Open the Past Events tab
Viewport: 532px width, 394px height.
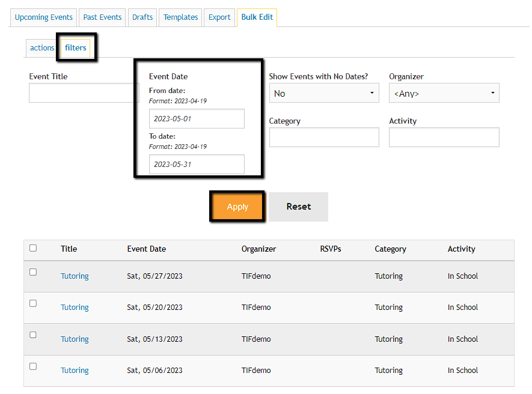(102, 17)
